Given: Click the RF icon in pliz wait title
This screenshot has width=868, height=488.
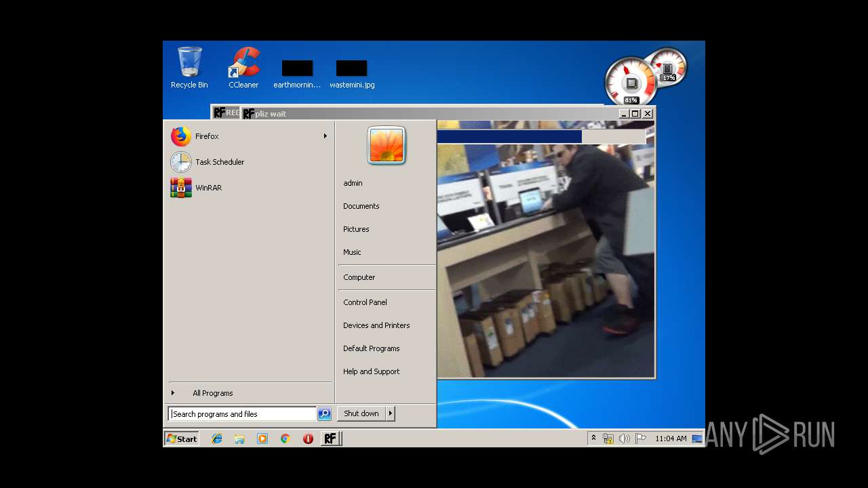Looking at the screenshot, I should pyautogui.click(x=249, y=114).
